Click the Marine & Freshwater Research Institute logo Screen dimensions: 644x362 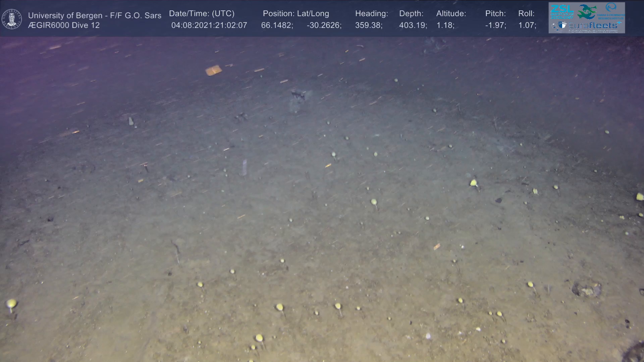[610, 11]
